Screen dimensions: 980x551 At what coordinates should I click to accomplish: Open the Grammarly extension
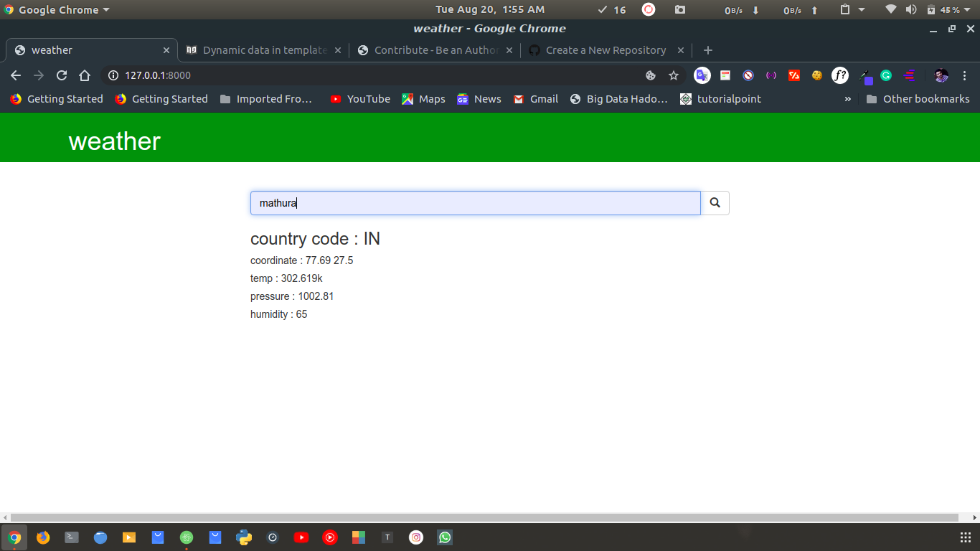coord(886,75)
